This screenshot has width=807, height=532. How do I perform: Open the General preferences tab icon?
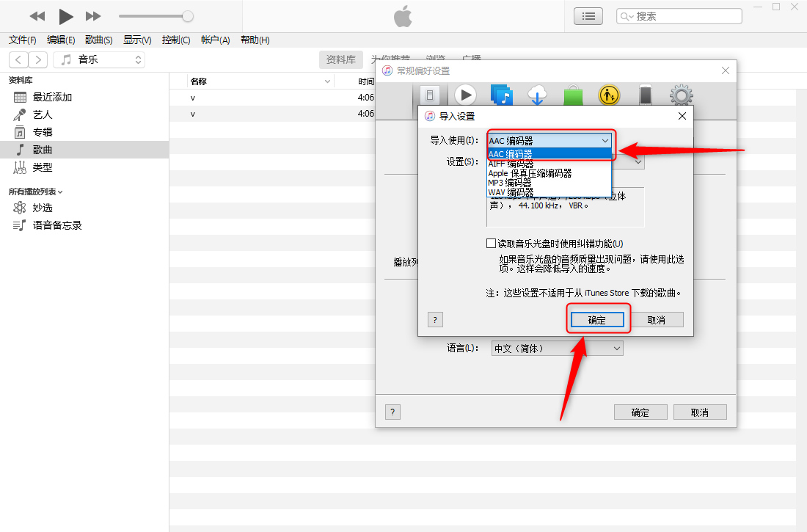[x=430, y=95]
